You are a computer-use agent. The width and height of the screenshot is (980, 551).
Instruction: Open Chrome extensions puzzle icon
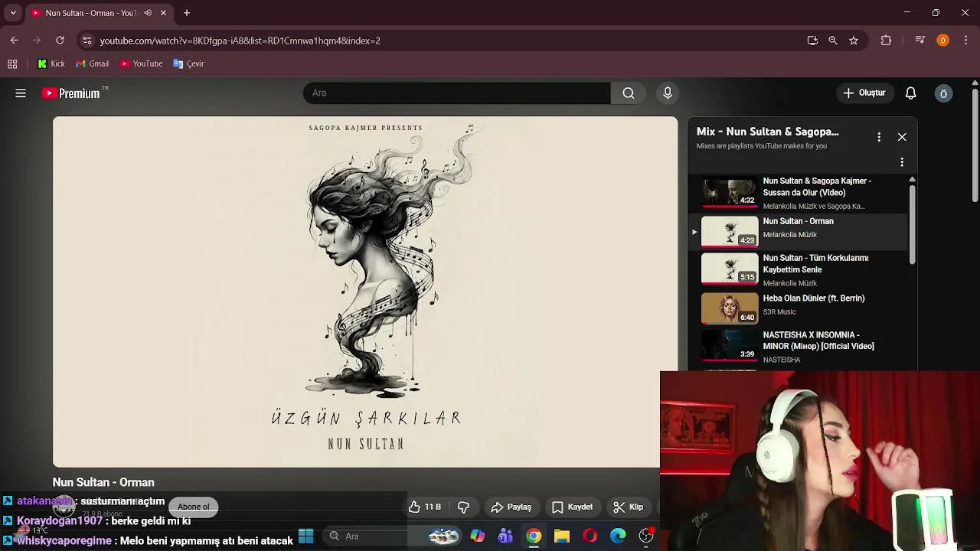click(x=886, y=41)
